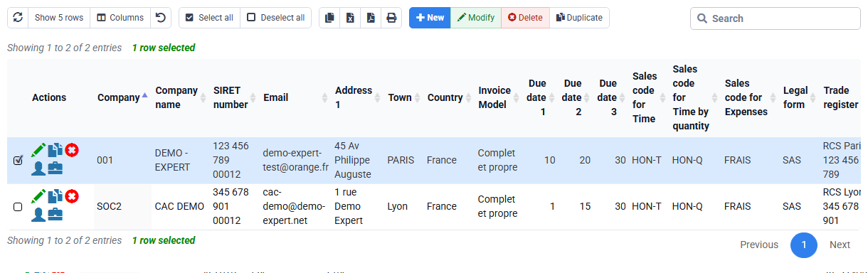868x273 pixels.
Task: Click Deselect all rows toggle
Action: [x=276, y=18]
